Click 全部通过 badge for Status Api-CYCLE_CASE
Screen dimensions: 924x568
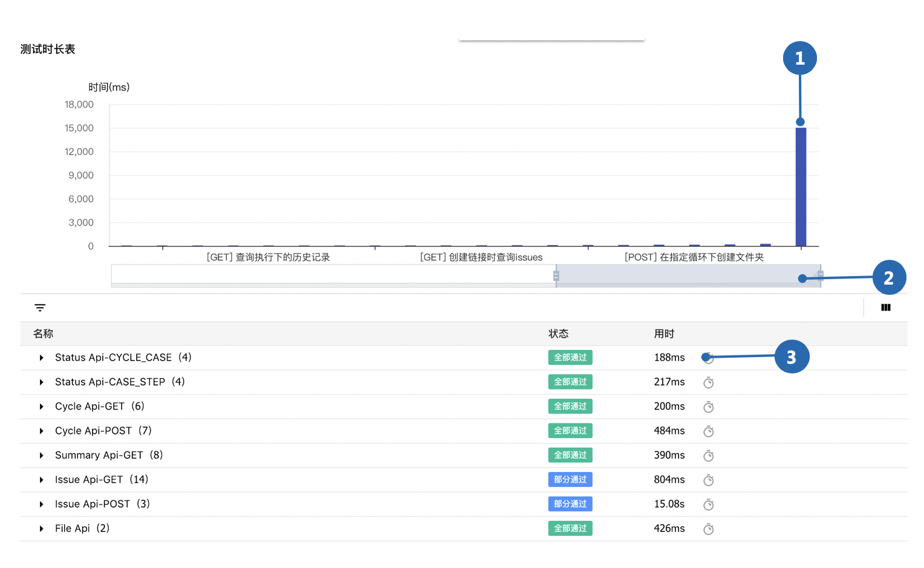(570, 358)
